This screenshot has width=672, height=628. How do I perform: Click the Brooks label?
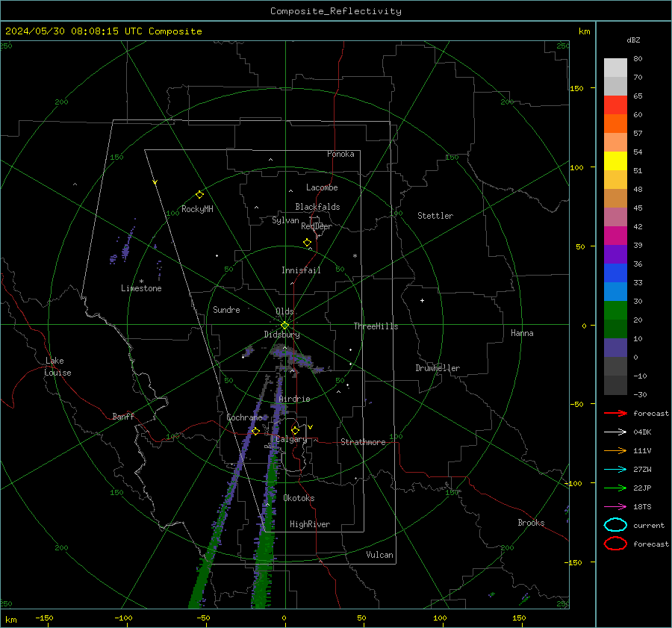tap(531, 523)
